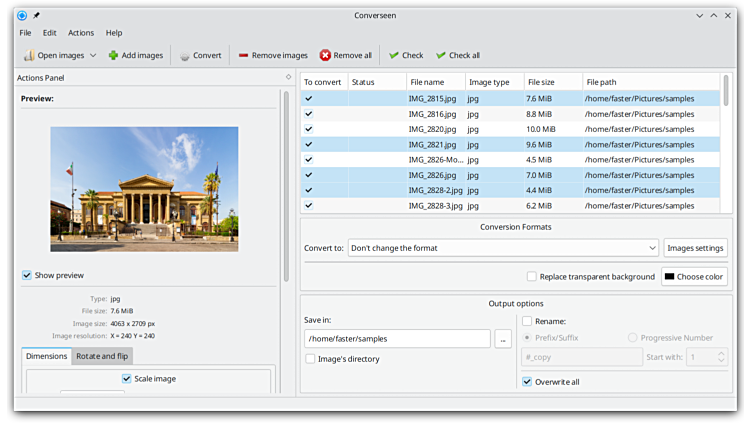752x423 pixels.
Task: Detach the Actions Panel using the float icon
Action: point(288,77)
